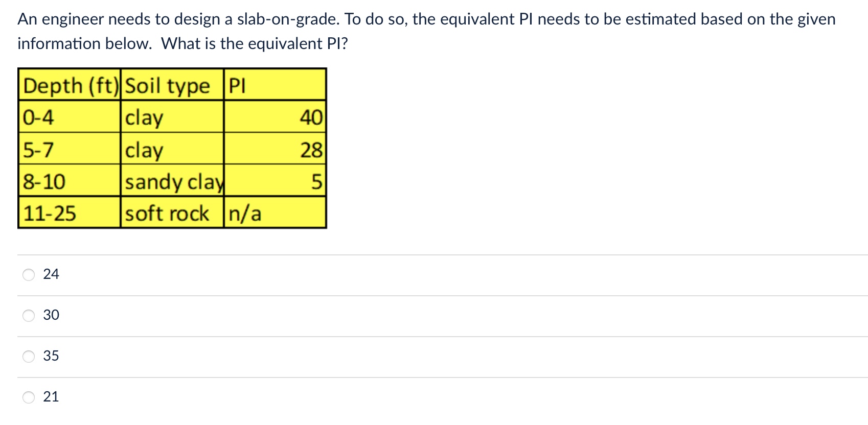Click the answer option label 30
This screenshot has height=425, width=868.
(x=51, y=315)
